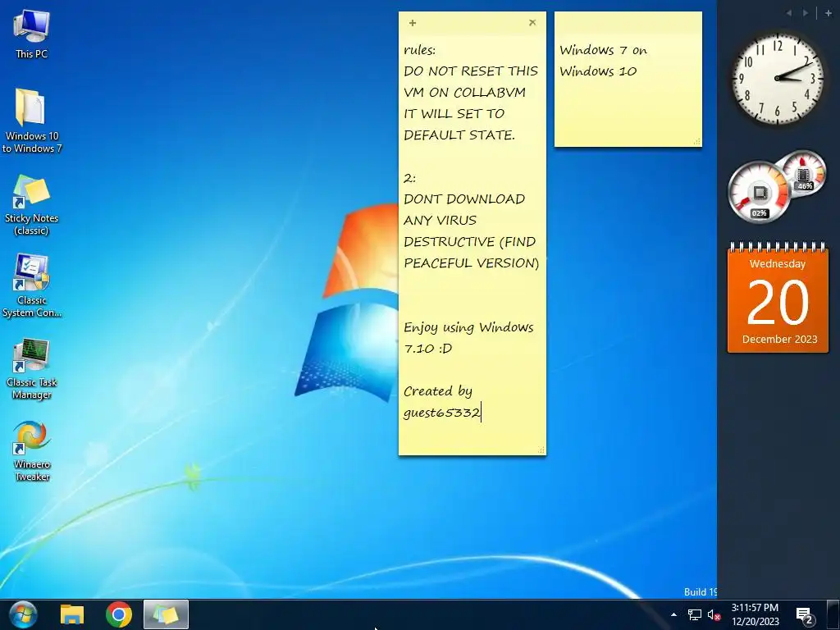Click the sidebar next page arrow
Viewport: 840px width, 630px height.
806,13
